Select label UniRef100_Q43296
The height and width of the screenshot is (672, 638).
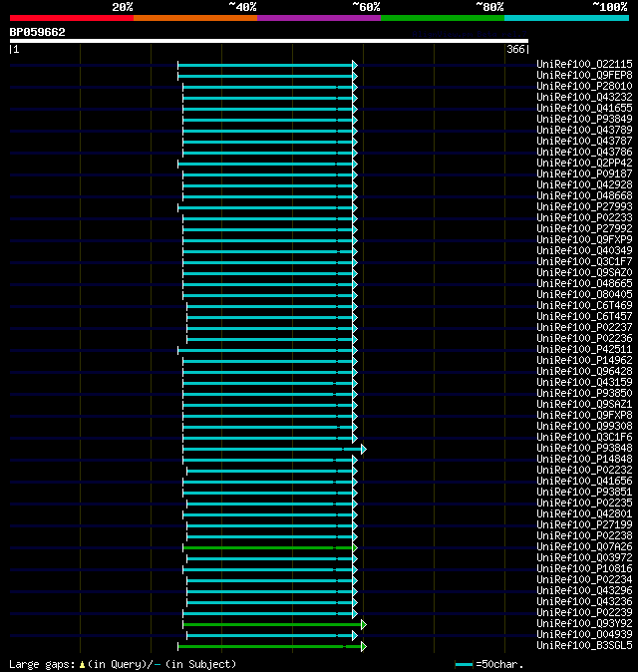[584, 591]
